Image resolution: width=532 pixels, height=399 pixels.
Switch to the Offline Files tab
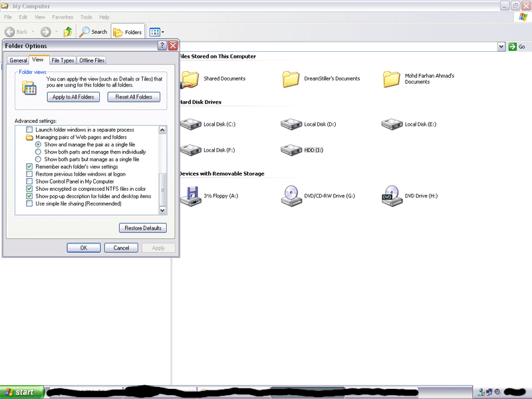pyautogui.click(x=92, y=61)
